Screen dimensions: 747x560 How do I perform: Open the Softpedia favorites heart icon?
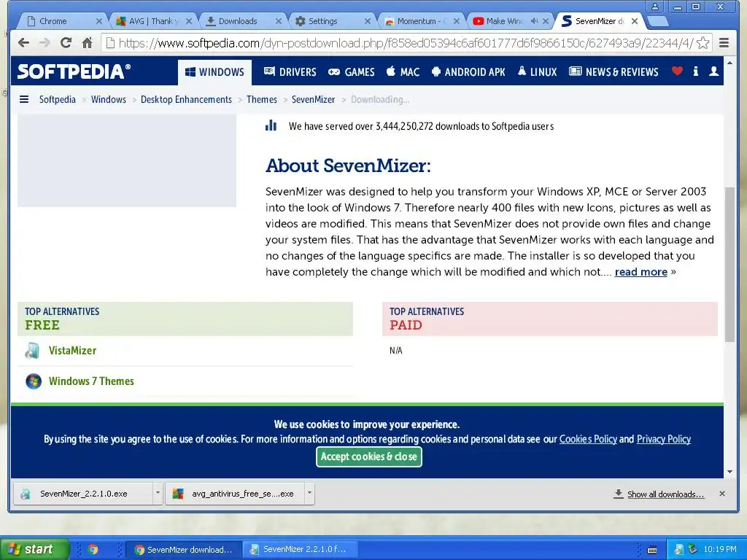[677, 71]
